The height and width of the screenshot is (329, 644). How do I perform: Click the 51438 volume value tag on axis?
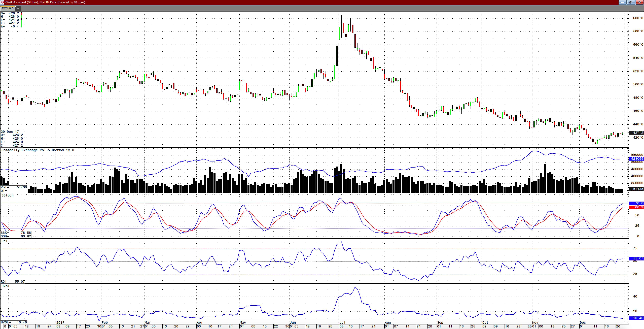pos(636,189)
